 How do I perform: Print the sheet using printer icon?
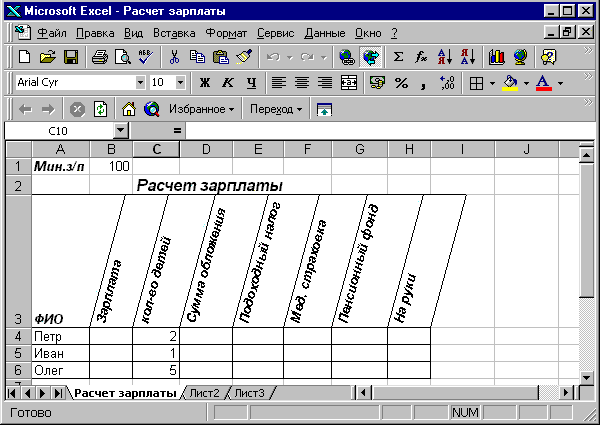(x=100, y=57)
